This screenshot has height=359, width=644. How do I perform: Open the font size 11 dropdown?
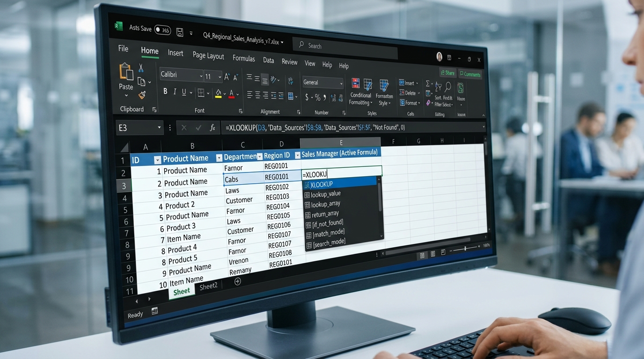220,77
